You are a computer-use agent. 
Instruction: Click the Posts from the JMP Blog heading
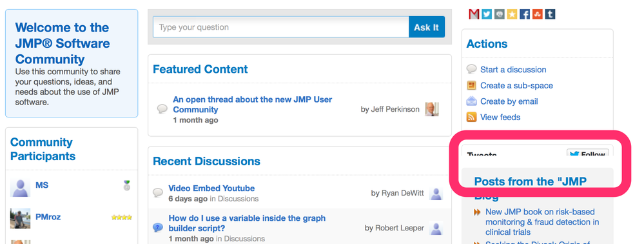[531, 188]
